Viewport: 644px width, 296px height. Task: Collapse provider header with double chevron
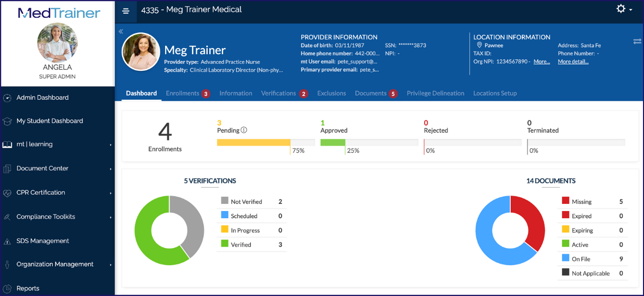[121, 31]
